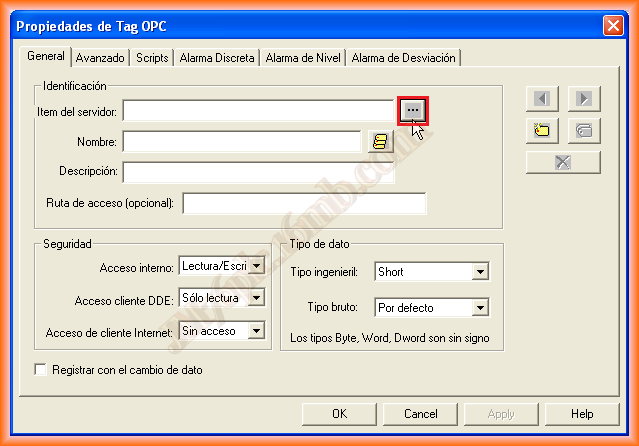The width and height of the screenshot is (639, 446).
Task: Switch to the Avanzado tab
Action: tap(99, 58)
